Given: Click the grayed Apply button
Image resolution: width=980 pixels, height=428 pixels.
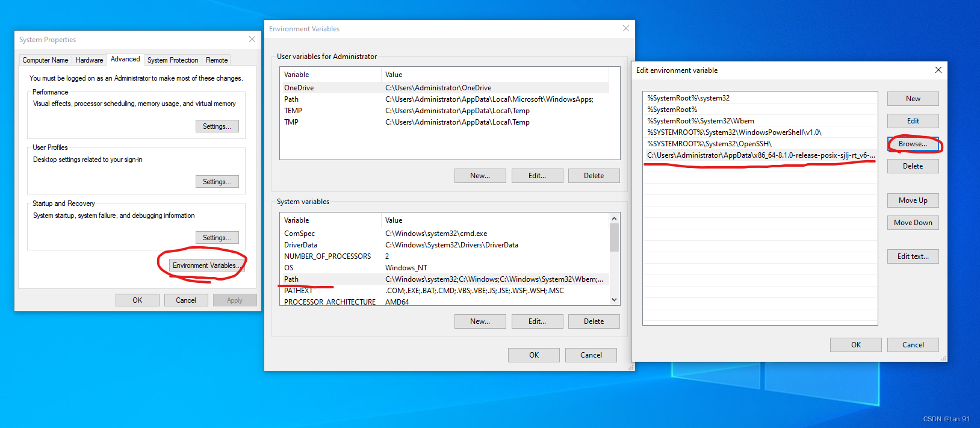Looking at the screenshot, I should coord(235,300).
